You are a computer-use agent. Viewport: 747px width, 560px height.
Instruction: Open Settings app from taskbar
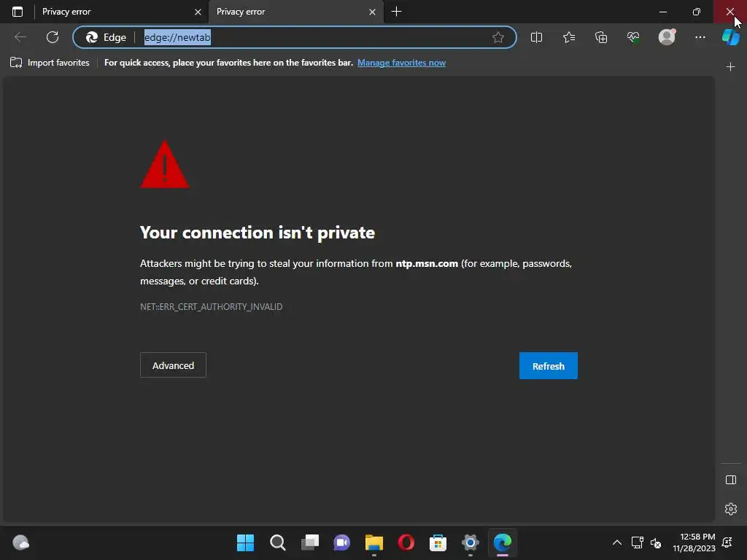coord(471,542)
